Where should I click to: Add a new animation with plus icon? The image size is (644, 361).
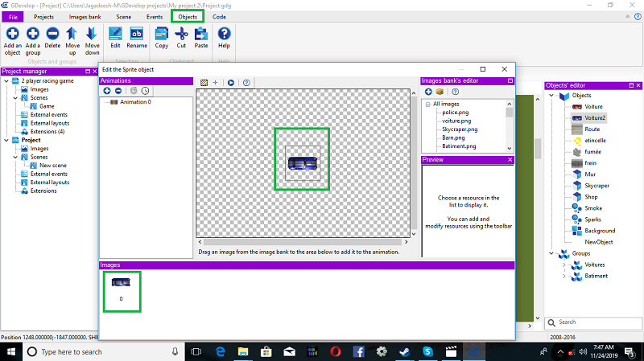coord(107,91)
